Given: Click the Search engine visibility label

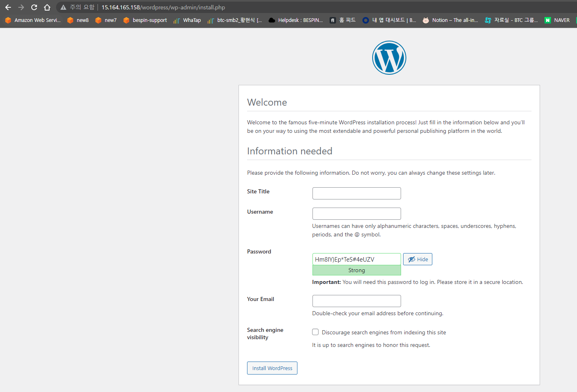Looking at the screenshot, I should 265,334.
